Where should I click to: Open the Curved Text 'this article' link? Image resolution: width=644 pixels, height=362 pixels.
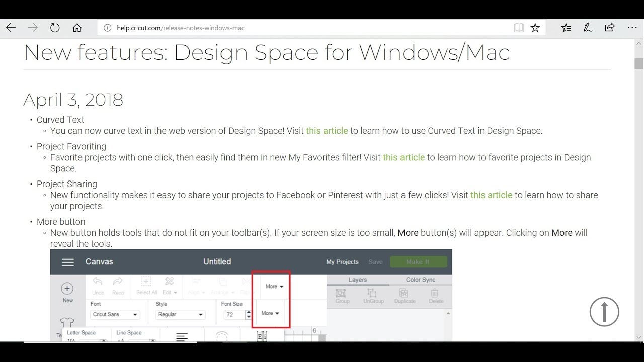327,131
